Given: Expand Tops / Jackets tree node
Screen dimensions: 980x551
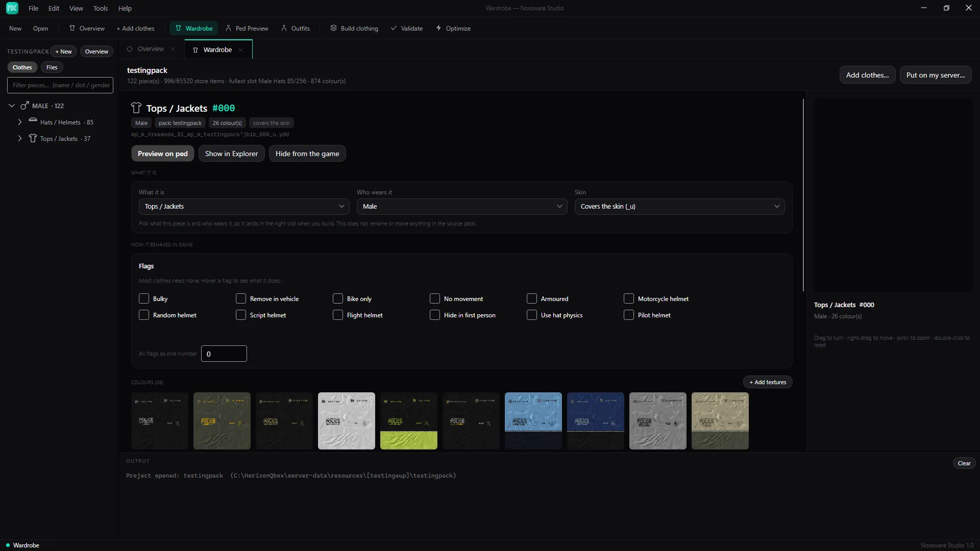Looking at the screenshot, I should (x=20, y=138).
